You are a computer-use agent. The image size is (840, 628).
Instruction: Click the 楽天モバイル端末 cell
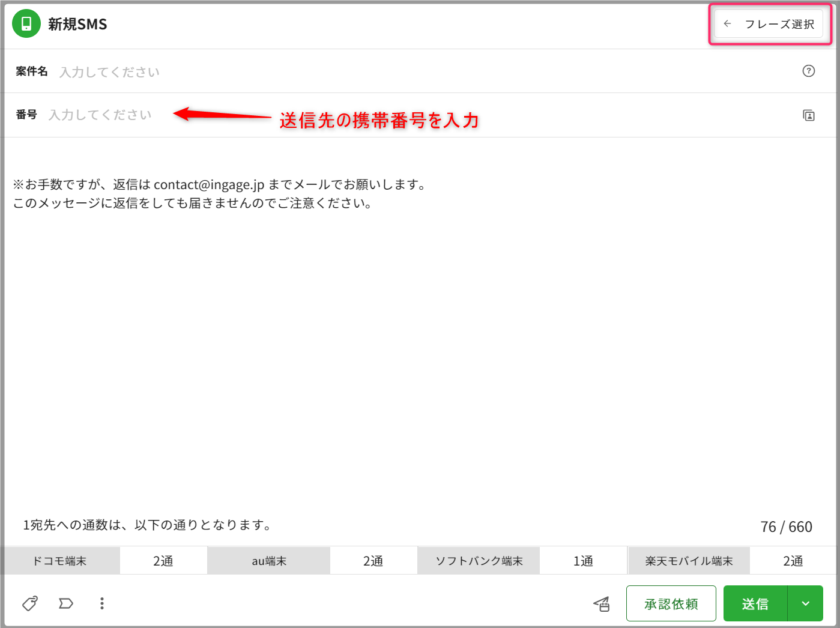(689, 561)
